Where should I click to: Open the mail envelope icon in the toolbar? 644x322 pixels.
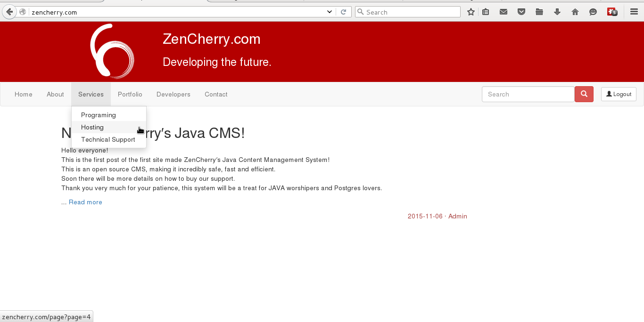[x=503, y=12]
